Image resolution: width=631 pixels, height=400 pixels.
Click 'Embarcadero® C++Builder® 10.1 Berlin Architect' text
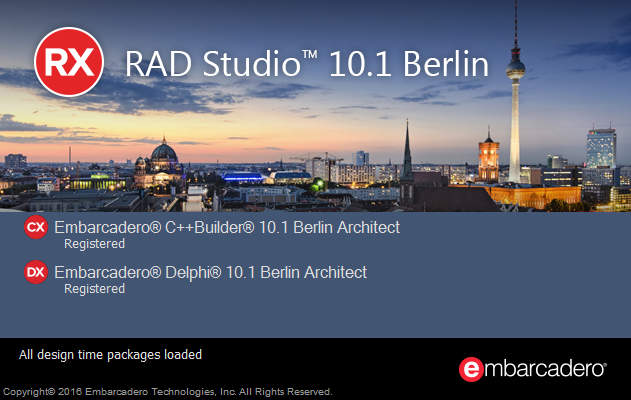point(227,227)
